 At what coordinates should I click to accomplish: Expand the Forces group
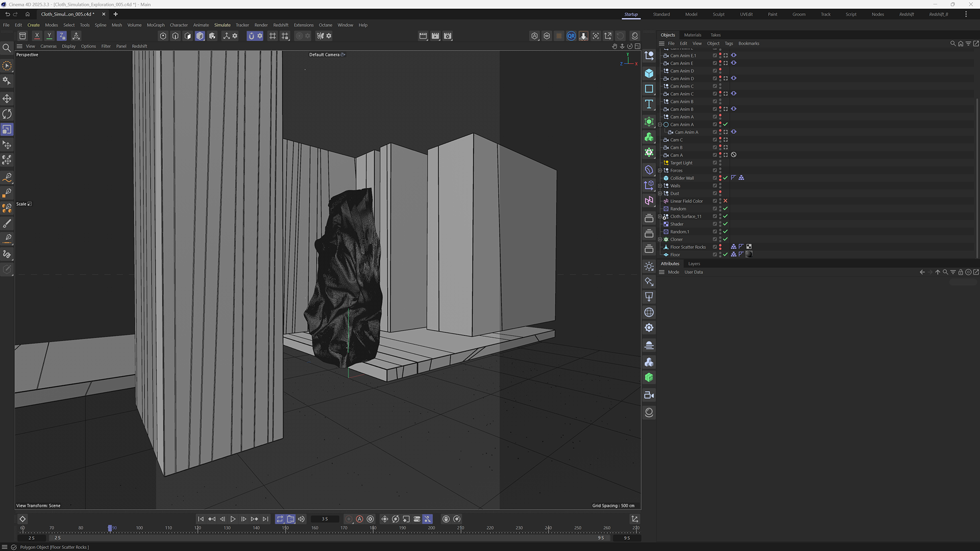[x=660, y=170]
